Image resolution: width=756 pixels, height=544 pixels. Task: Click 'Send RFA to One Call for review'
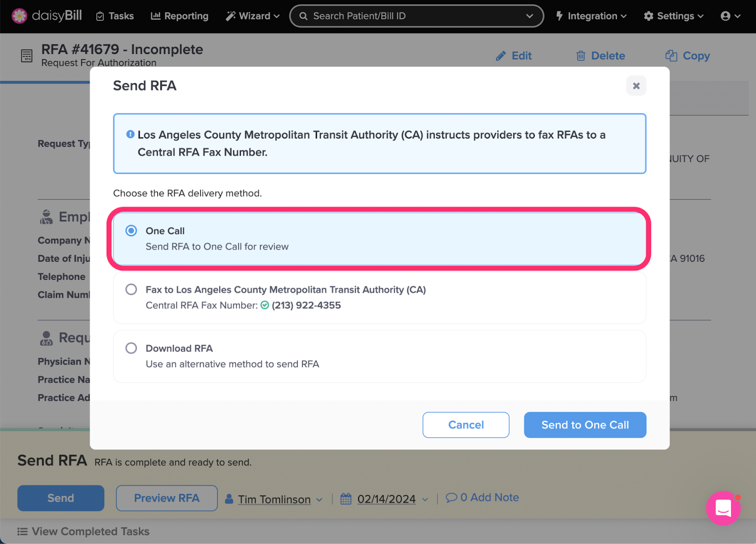[217, 247]
